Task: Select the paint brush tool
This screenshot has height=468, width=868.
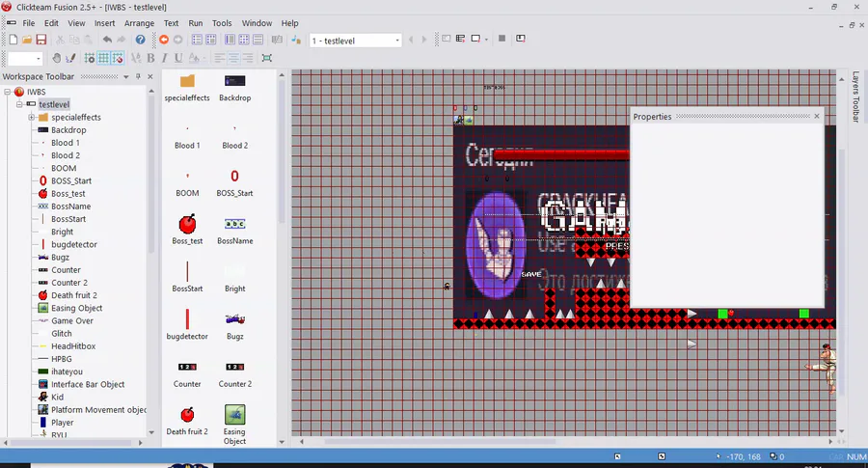Action: [70, 58]
